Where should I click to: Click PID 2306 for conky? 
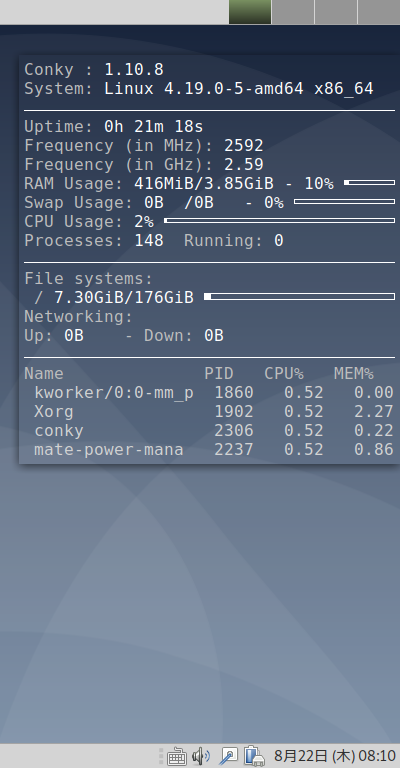click(234, 431)
